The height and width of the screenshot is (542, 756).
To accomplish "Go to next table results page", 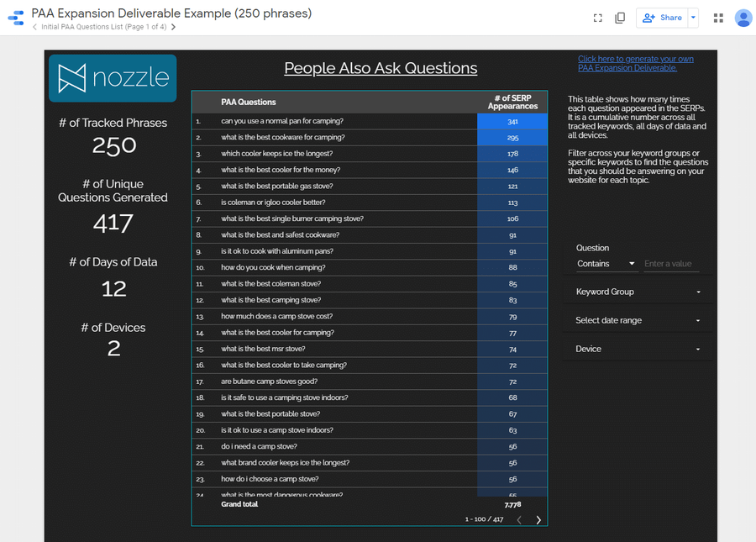I will coord(538,519).
